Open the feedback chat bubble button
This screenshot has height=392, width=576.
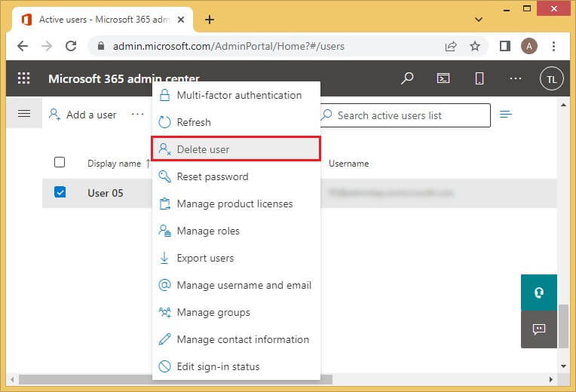point(539,329)
